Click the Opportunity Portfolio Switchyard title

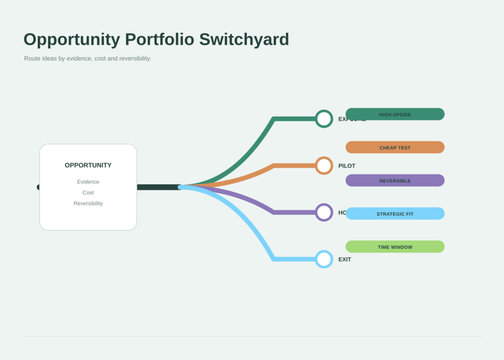[156, 39]
